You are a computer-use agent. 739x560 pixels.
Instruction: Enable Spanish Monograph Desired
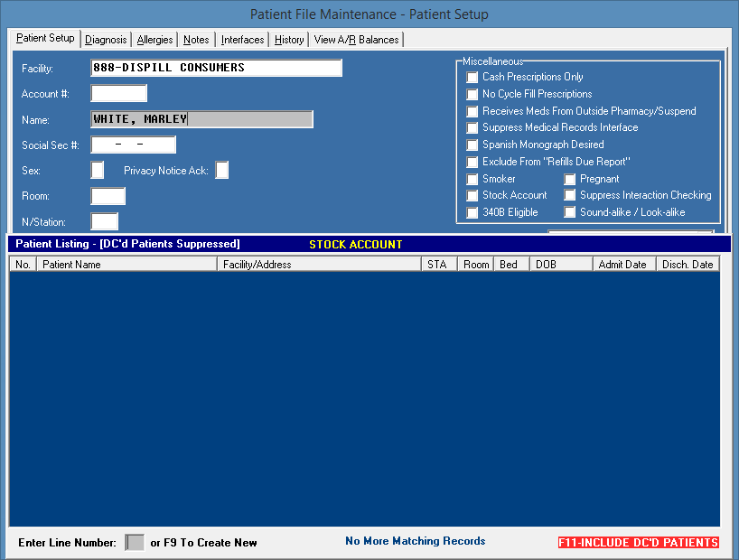(x=472, y=145)
